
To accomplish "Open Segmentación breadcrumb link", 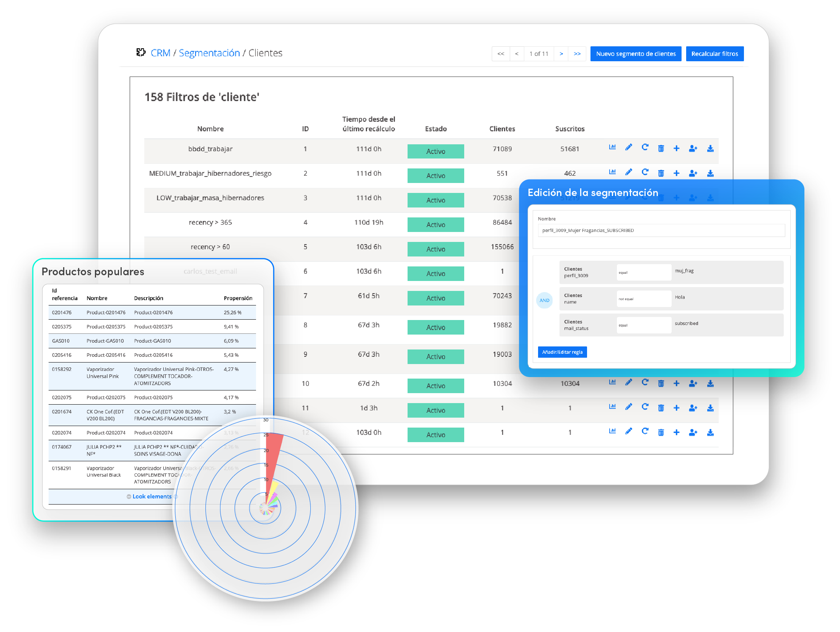I will (209, 53).
